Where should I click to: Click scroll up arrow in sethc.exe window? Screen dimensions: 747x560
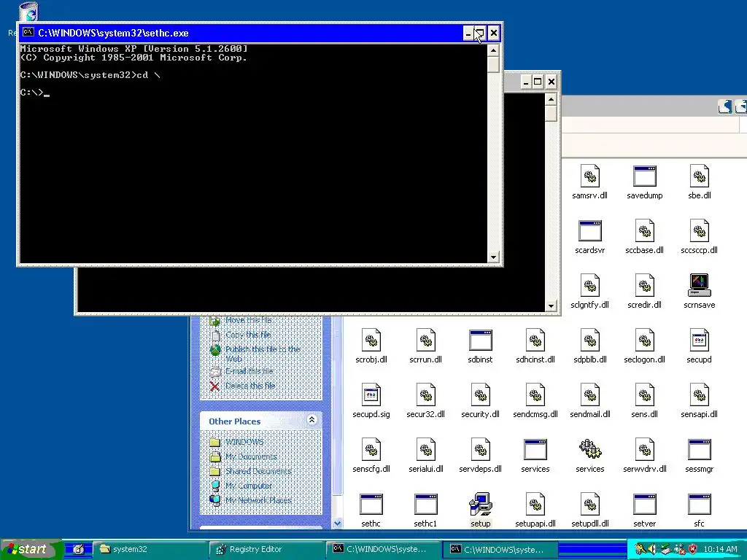[493, 50]
